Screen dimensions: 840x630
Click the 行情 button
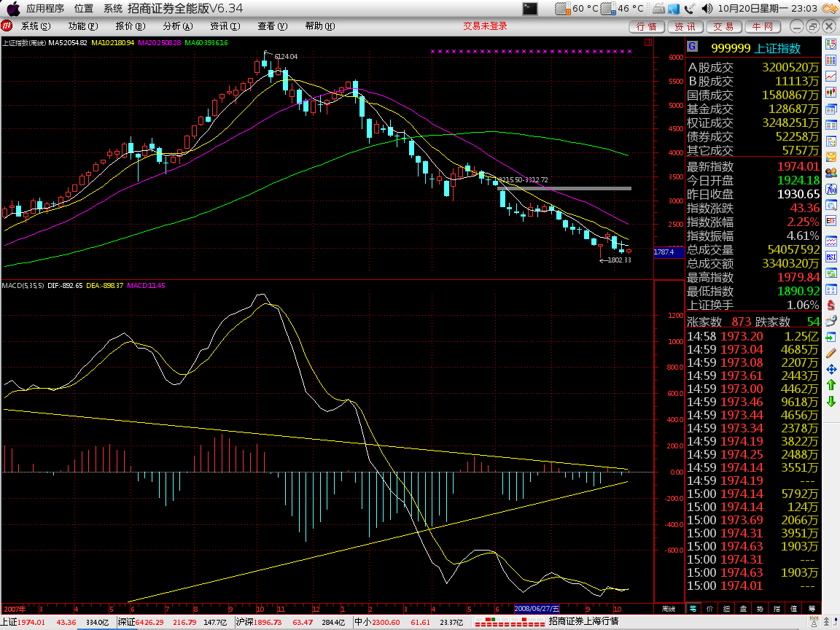(x=647, y=27)
